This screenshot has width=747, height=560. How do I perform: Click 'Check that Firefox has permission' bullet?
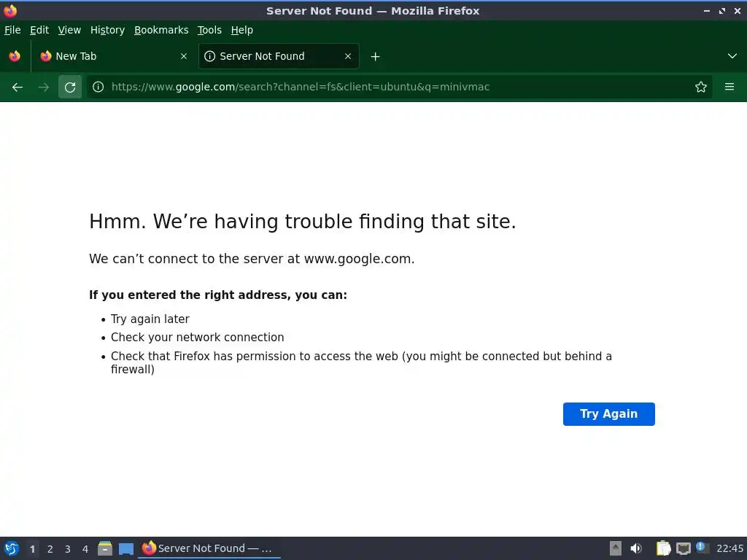pos(361,363)
